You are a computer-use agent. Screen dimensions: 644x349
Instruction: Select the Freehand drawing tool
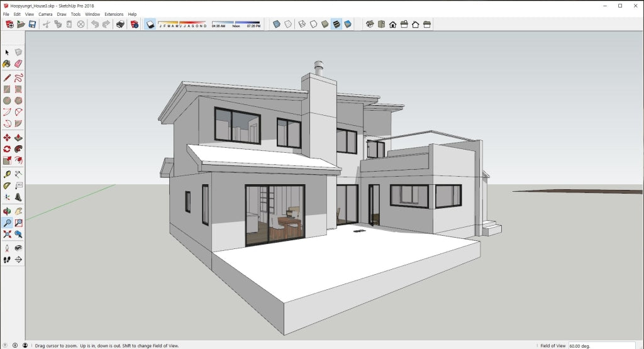[18, 77]
